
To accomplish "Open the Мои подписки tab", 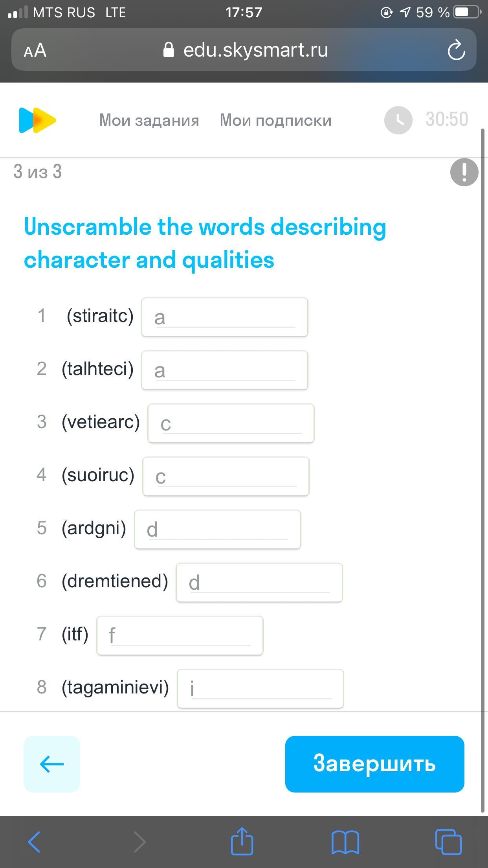I will point(275,120).
